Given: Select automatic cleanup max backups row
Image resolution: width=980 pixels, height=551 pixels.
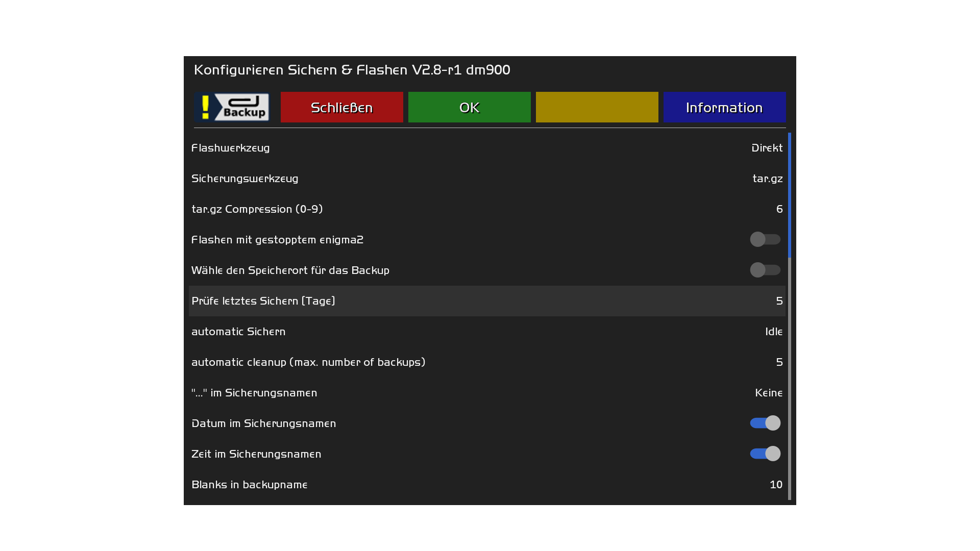Looking at the screenshot, I should (308, 362).
